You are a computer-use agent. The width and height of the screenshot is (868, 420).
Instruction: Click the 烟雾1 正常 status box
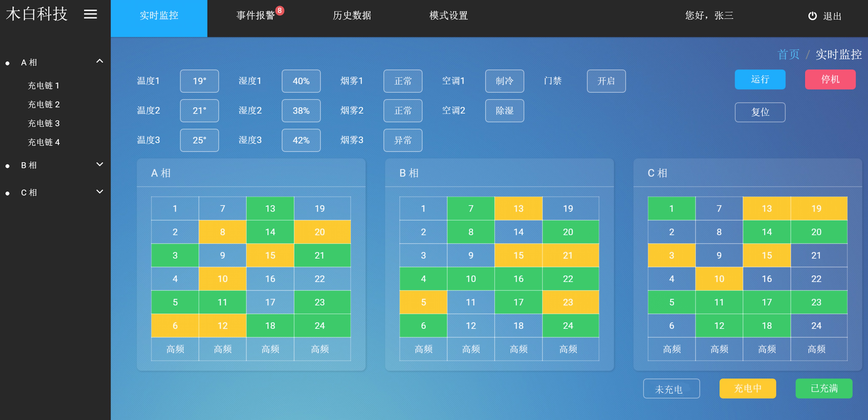coord(403,81)
